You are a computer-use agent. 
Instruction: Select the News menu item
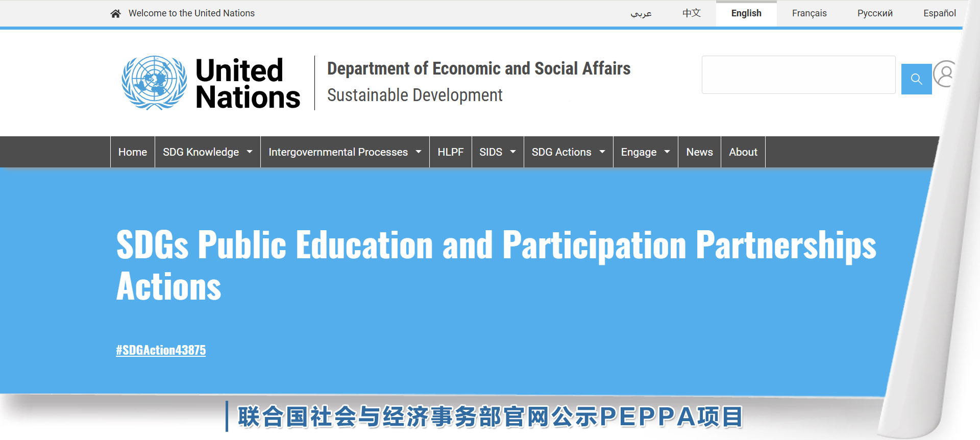click(x=699, y=152)
